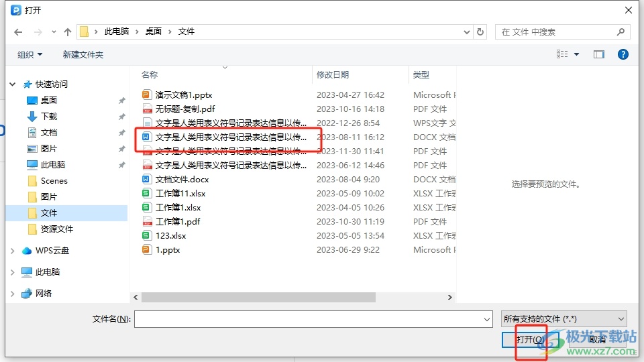Expand the 网络 node

[x=12, y=294]
